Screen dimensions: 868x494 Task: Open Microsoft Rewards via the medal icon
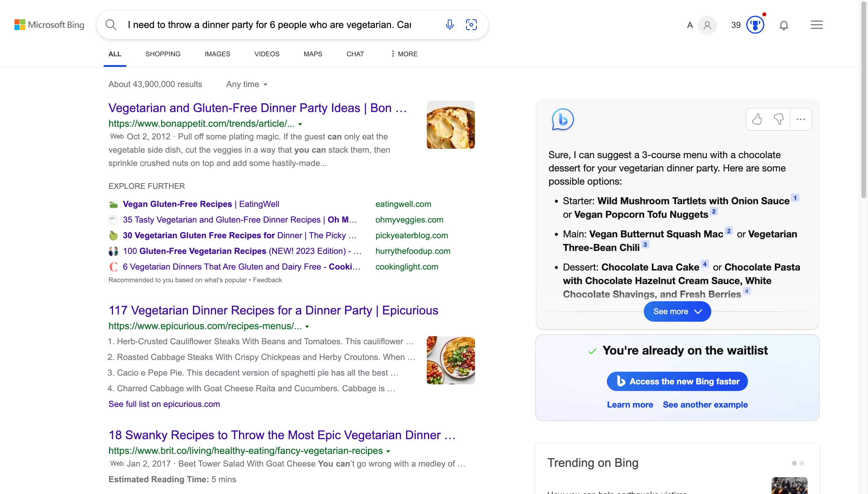tap(755, 25)
